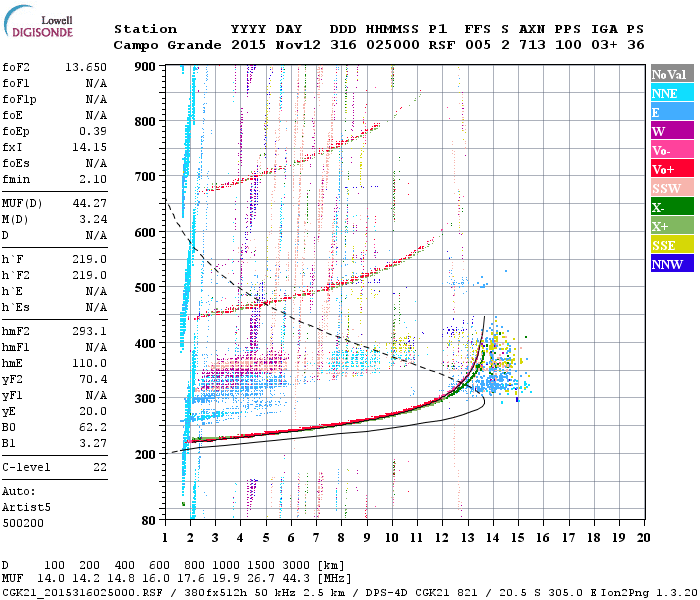
Task: Select the No Val legend swatch
Action: (672, 74)
